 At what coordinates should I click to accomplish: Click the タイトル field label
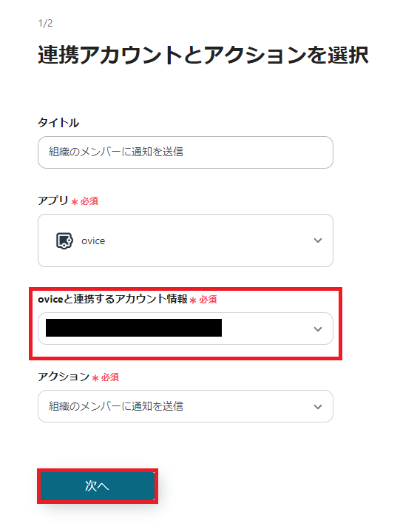coord(58,123)
